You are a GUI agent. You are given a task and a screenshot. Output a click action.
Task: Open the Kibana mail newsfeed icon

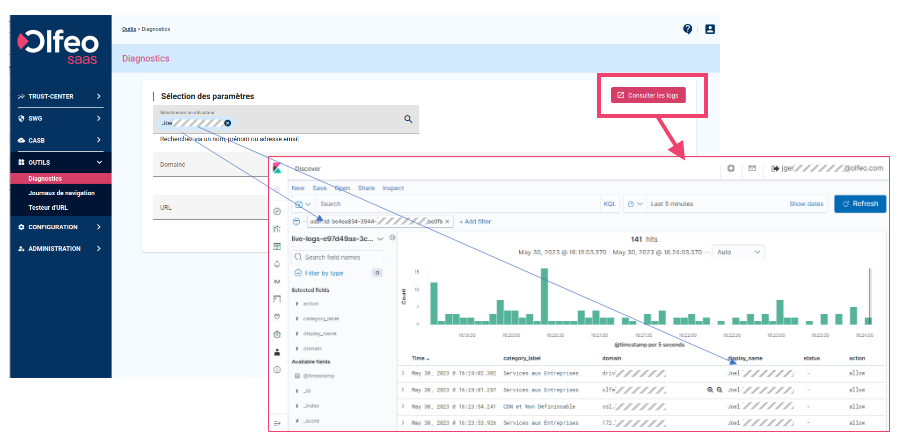click(752, 168)
